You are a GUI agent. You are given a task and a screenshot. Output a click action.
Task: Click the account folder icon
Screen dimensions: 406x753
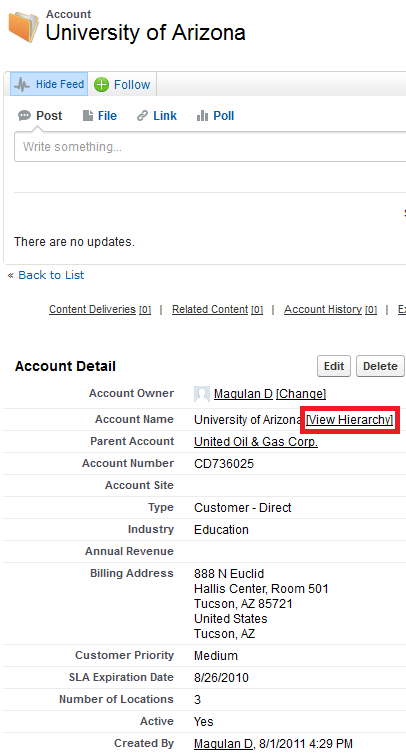point(23,27)
